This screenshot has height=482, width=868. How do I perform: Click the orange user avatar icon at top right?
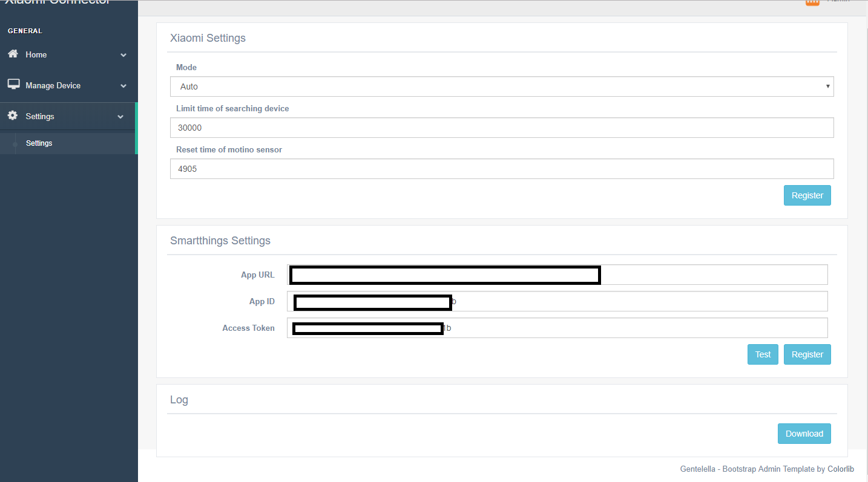tap(812, 2)
